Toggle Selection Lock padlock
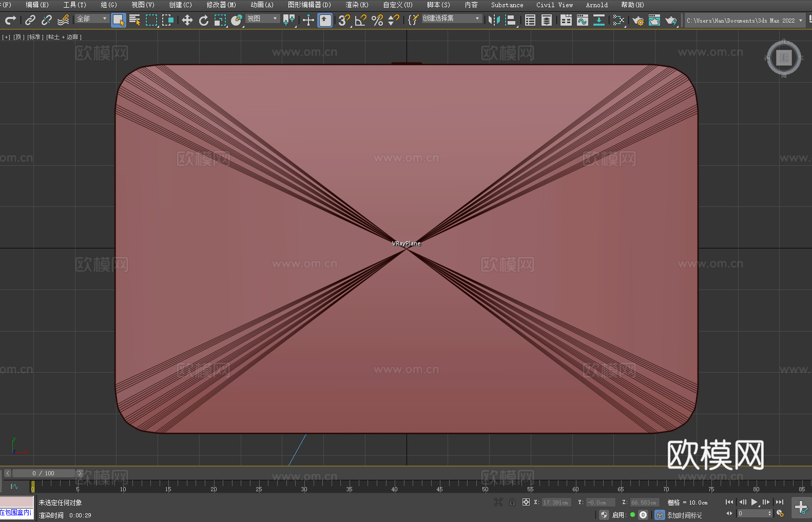This screenshot has height=522, width=812. pos(512,502)
